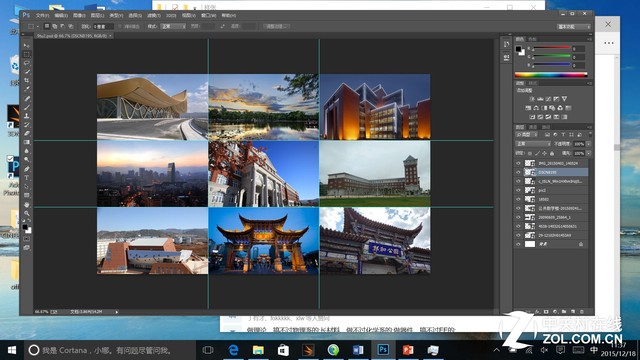Screen dimensions: 640x360
Task: Hide the 20090609 layer
Action: (518, 217)
